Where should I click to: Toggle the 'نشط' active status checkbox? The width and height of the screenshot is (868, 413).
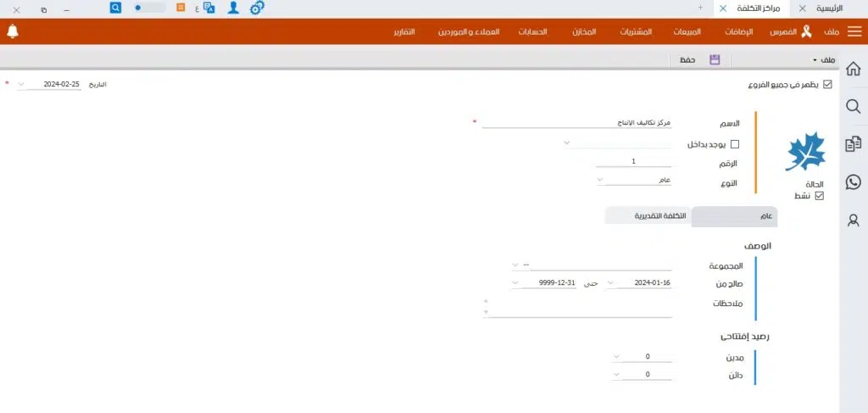818,196
